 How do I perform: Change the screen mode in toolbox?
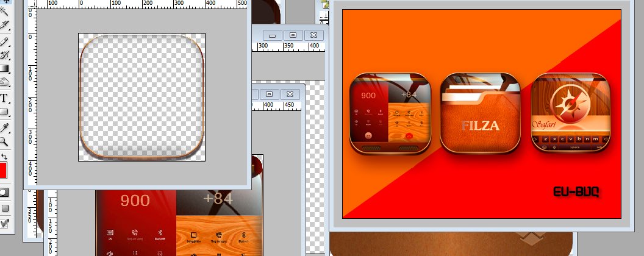tap(5, 208)
